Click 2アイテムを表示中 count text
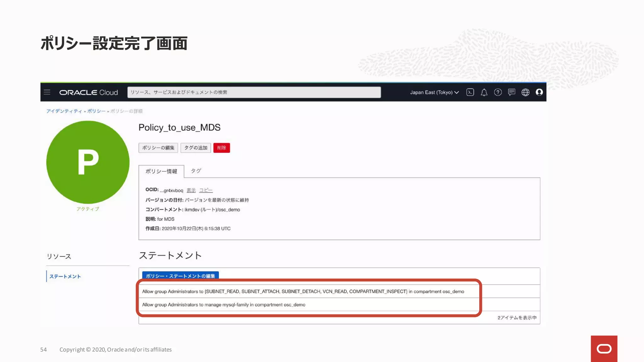This screenshot has width=644, height=362. point(517,318)
